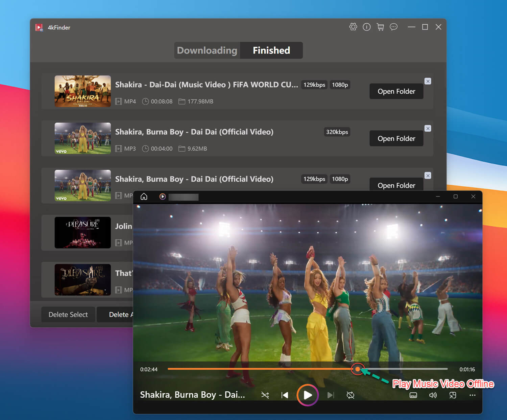This screenshot has width=507, height=420.
Task: Skip to next track in player
Action: pyautogui.click(x=331, y=395)
